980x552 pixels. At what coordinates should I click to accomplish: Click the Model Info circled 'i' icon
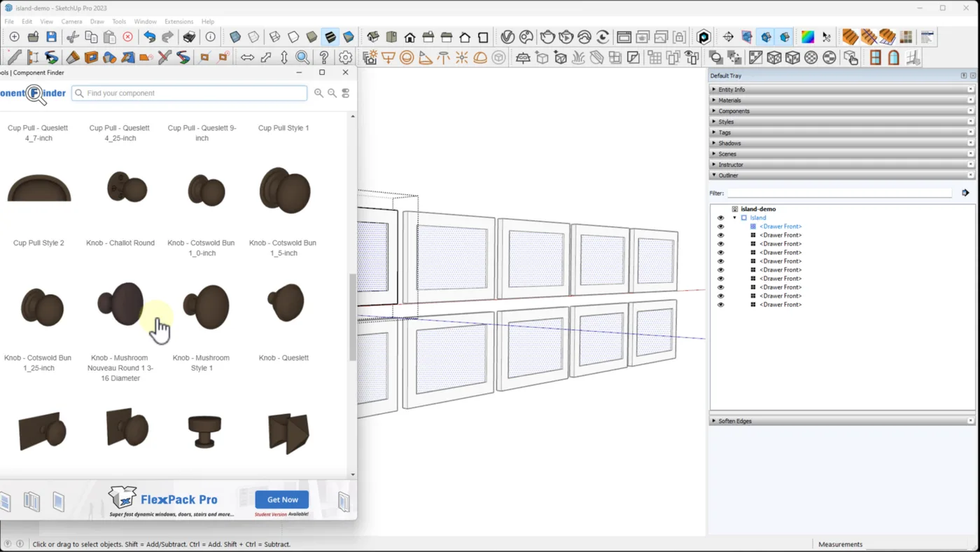pyautogui.click(x=210, y=37)
